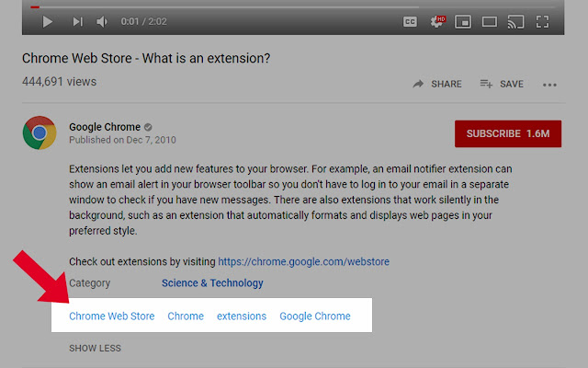Switch to theater mode
The width and height of the screenshot is (588, 368).
pyautogui.click(x=490, y=22)
